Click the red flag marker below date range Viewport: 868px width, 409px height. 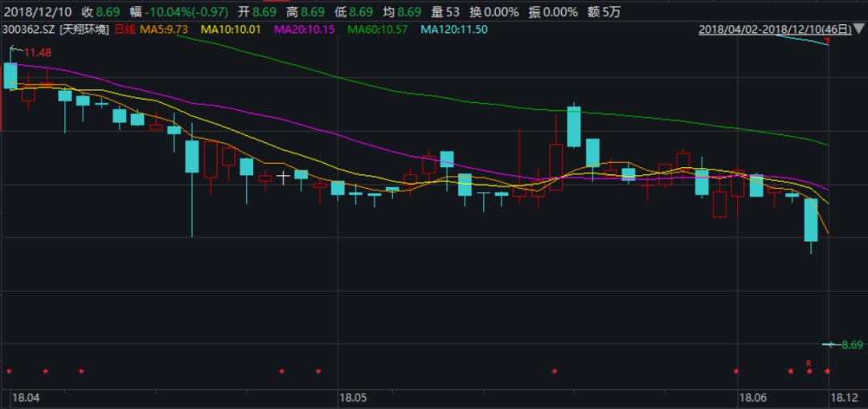coord(826,42)
